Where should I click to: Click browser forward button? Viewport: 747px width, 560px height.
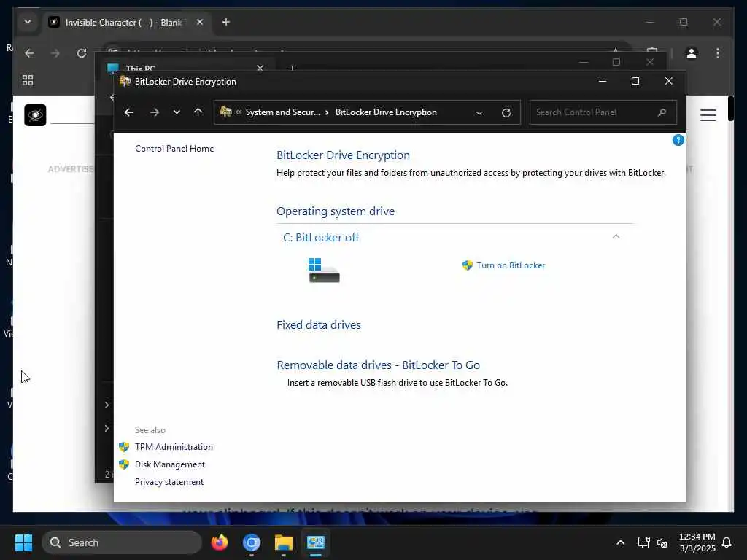pyautogui.click(x=55, y=53)
